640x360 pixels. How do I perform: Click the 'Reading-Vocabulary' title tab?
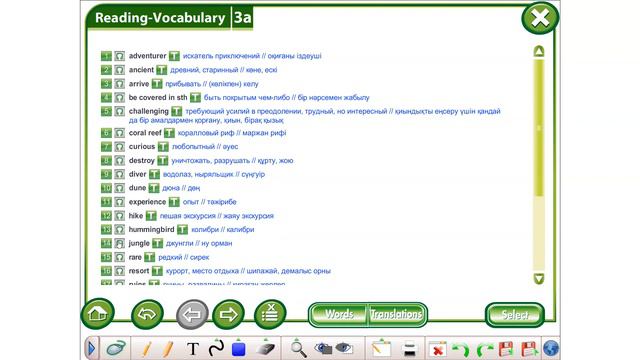[x=160, y=18]
